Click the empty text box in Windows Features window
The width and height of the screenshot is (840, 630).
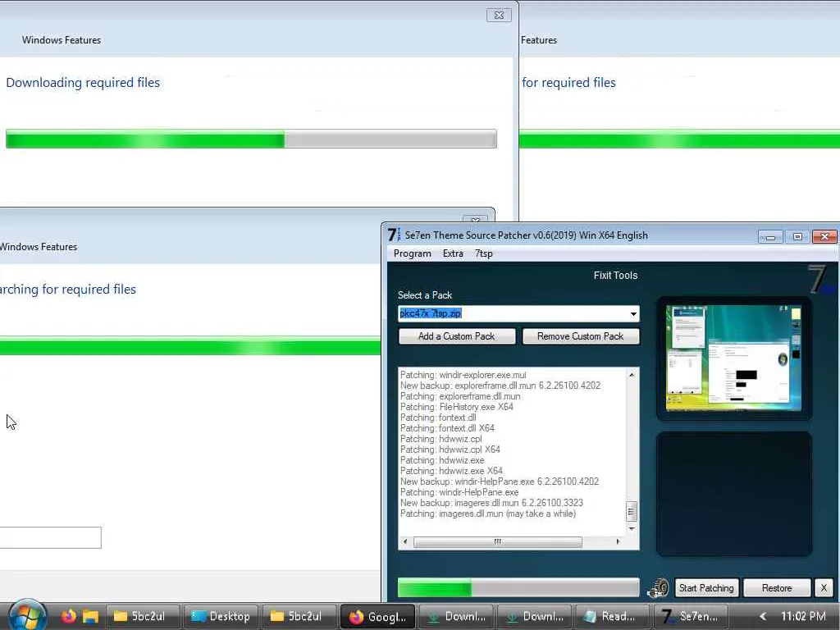coord(50,537)
